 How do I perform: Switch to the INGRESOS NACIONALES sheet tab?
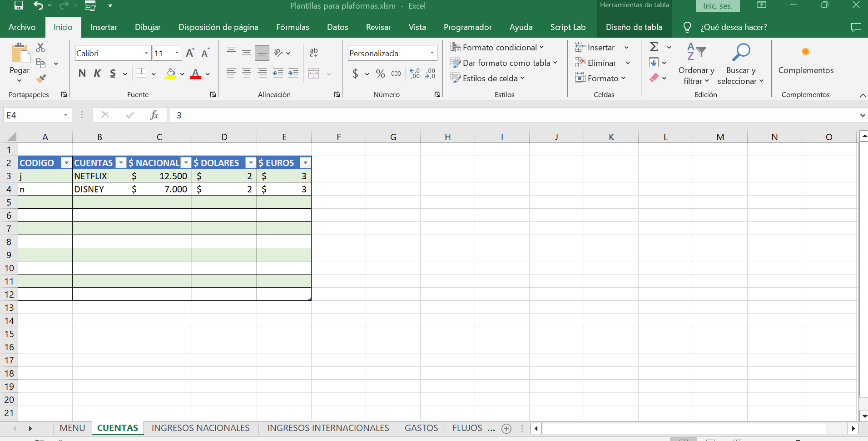[x=200, y=428]
